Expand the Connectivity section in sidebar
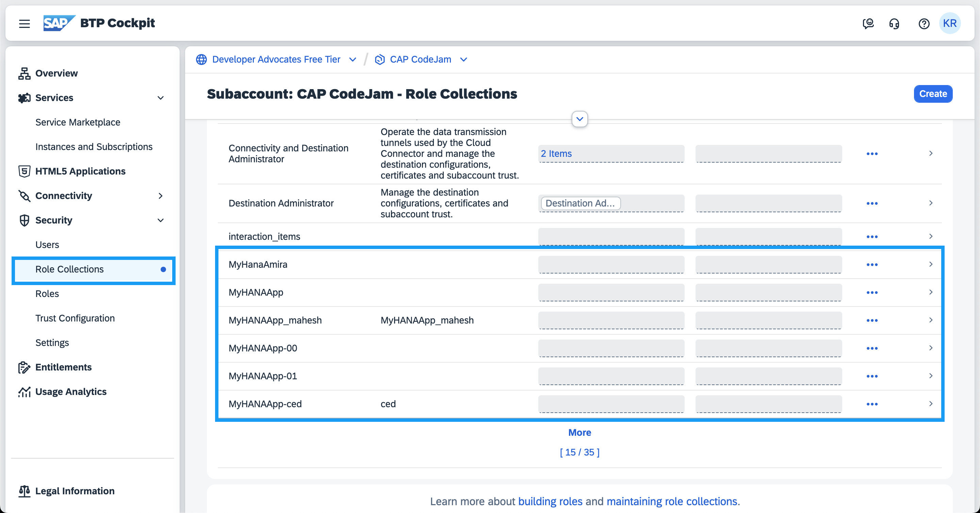The height and width of the screenshot is (513, 980). click(161, 196)
